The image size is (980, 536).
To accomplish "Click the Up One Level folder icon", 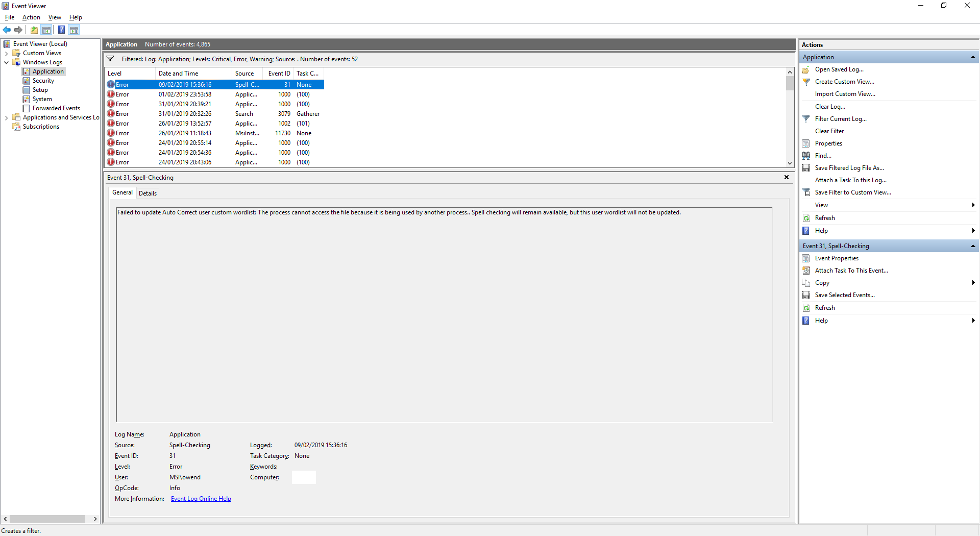I will (x=34, y=30).
